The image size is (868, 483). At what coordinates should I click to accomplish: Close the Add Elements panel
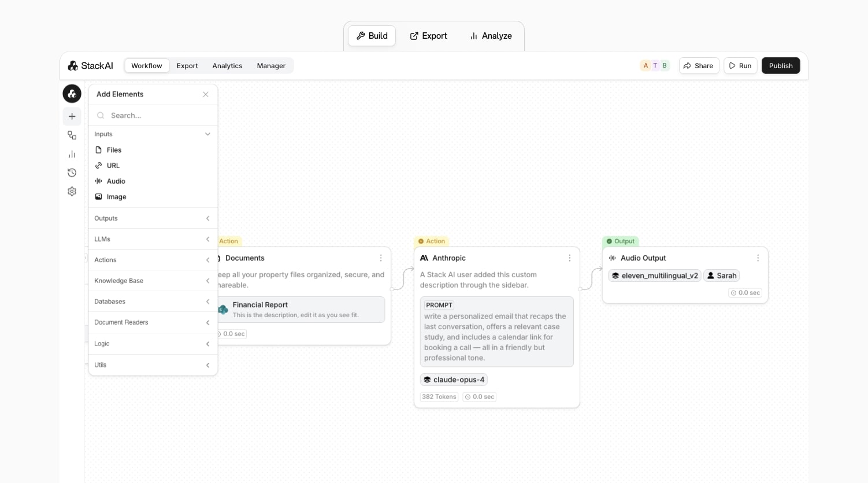click(206, 94)
